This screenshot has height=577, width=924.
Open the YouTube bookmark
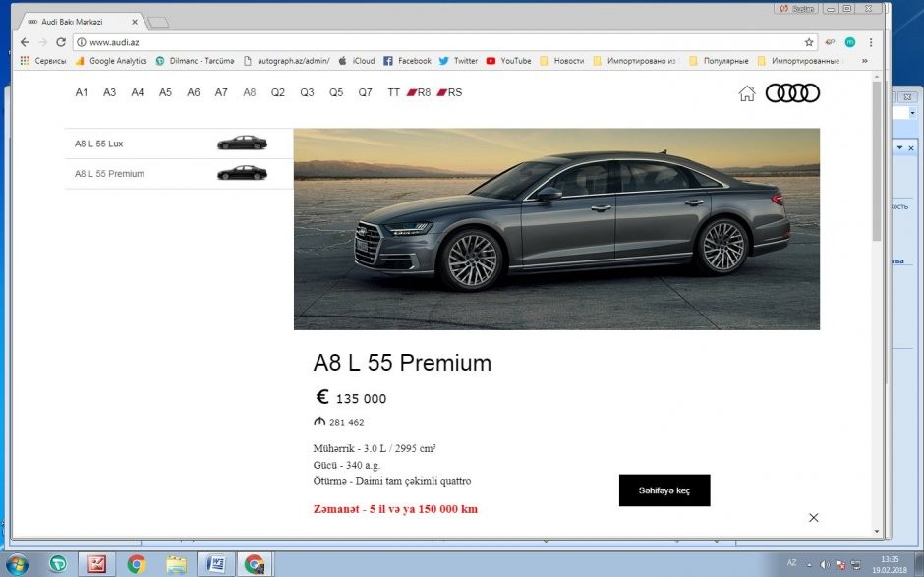(x=507, y=61)
